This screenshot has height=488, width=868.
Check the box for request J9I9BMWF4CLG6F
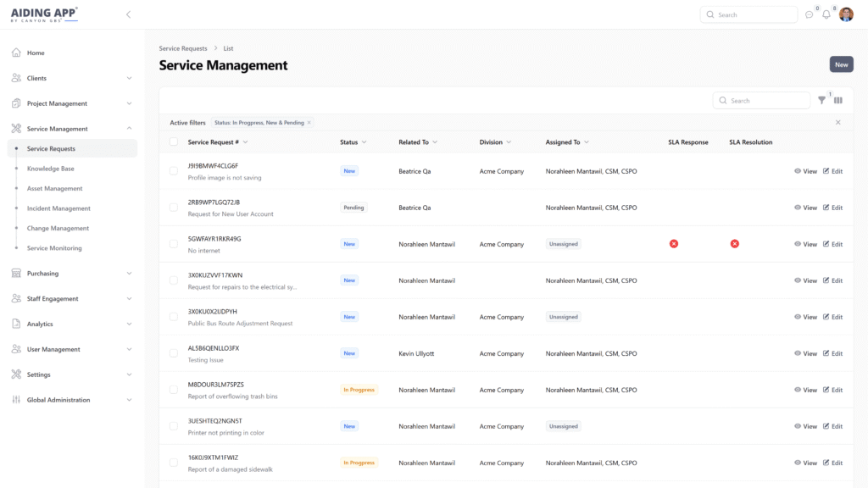coord(174,171)
